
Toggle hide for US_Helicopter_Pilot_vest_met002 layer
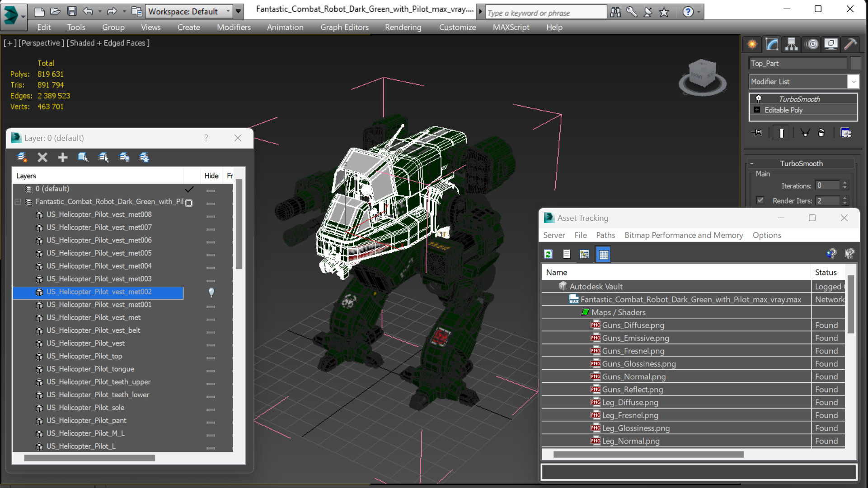[211, 292]
